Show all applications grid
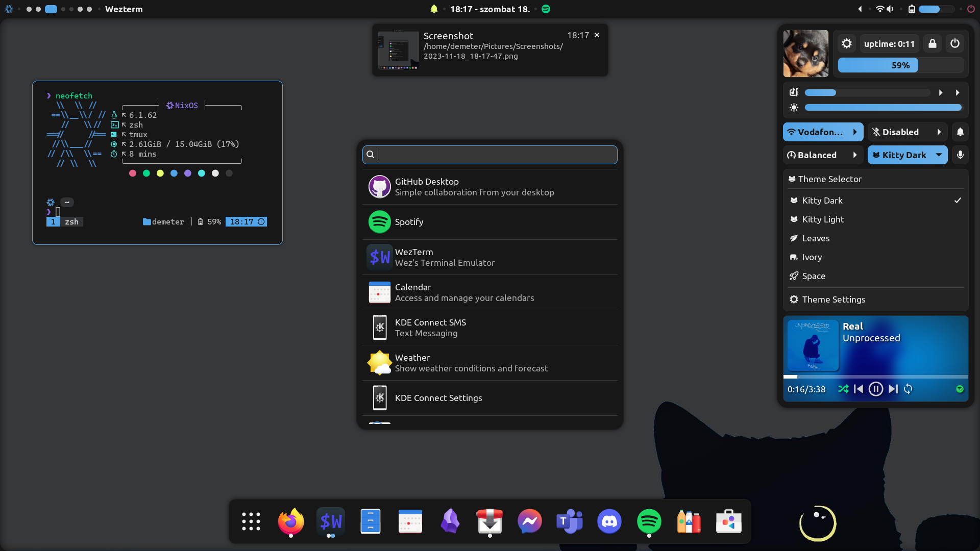 pos(251,521)
